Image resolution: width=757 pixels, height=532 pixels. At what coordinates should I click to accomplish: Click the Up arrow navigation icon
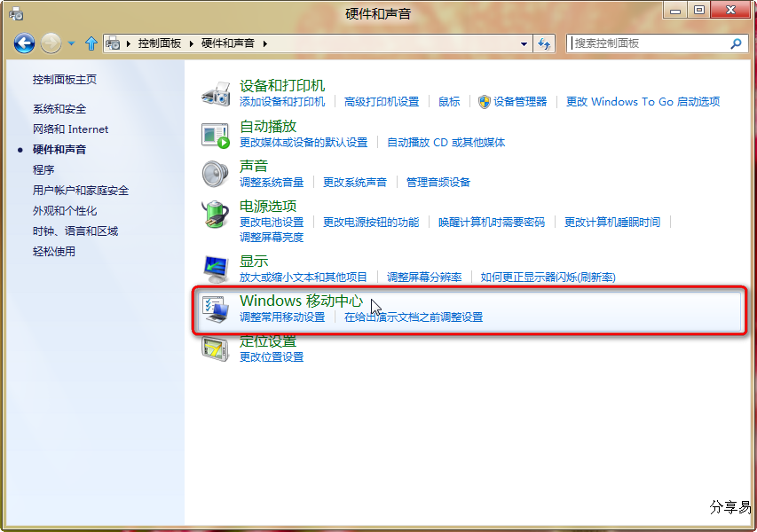(91, 42)
